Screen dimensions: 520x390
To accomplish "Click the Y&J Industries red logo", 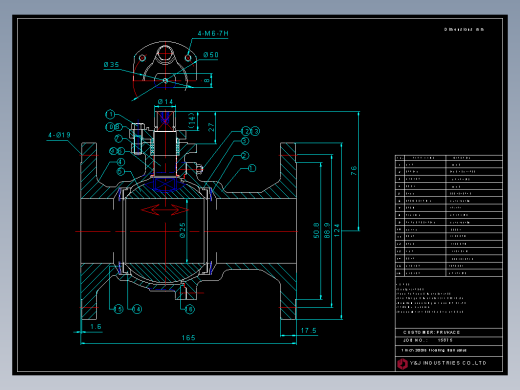I will [x=402, y=363].
